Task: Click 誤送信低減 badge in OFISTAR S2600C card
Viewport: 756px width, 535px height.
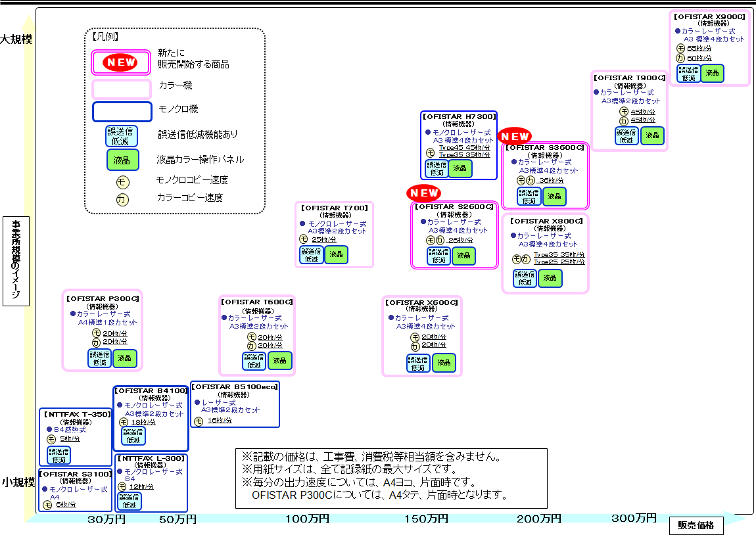Action: 438,256
